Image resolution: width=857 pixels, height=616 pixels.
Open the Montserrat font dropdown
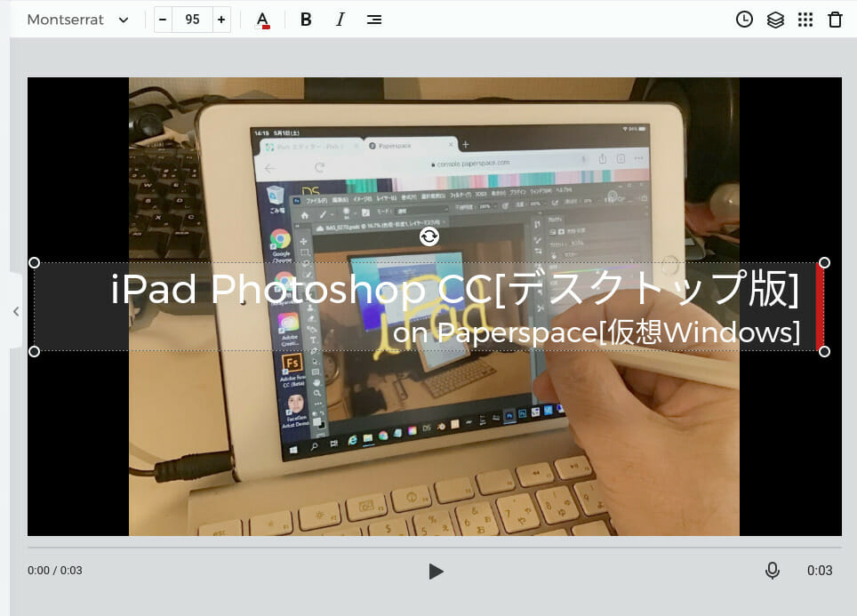point(78,20)
